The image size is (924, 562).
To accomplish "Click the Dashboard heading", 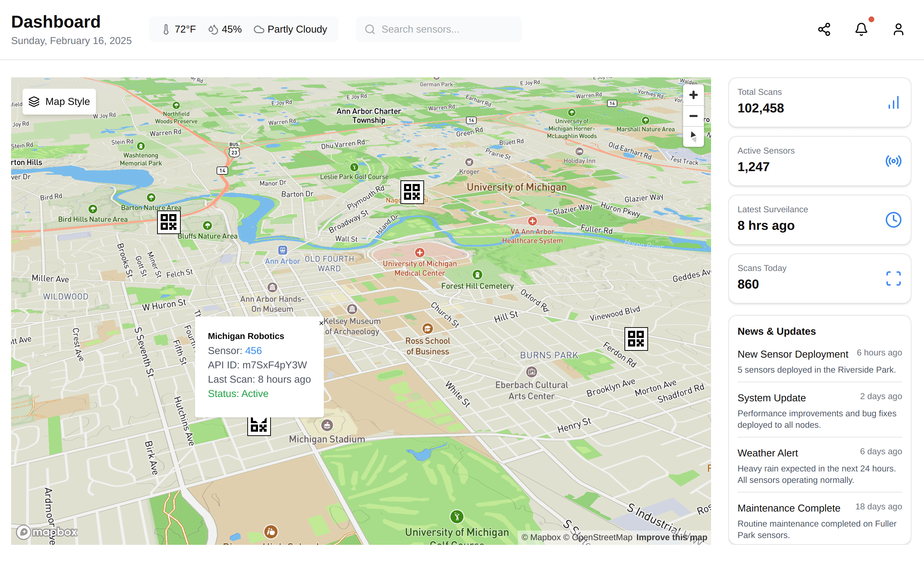I will (56, 22).
